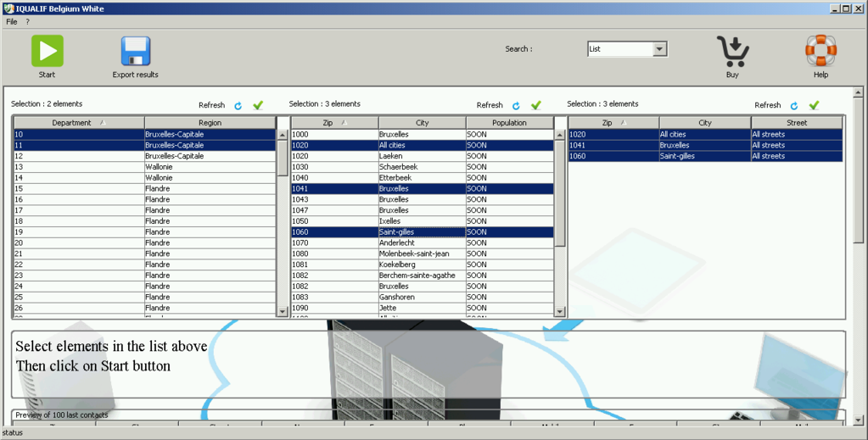Open the Buy shopping cart icon

[732, 51]
